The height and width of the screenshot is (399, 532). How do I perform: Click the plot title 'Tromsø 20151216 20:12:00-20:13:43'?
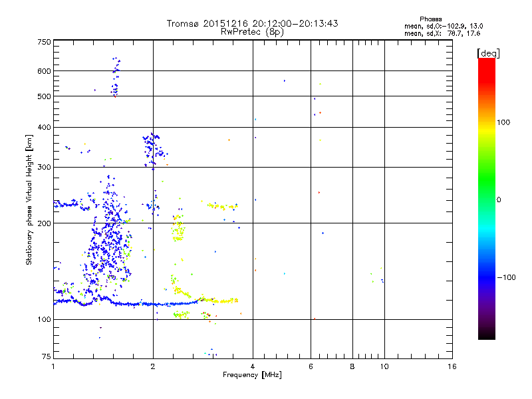252,23
